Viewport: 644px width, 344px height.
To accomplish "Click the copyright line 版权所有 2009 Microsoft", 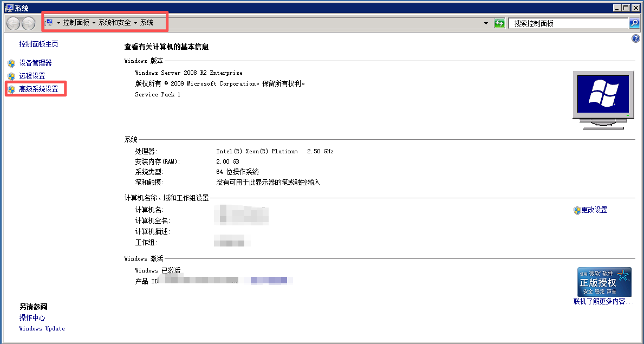I will (220, 83).
